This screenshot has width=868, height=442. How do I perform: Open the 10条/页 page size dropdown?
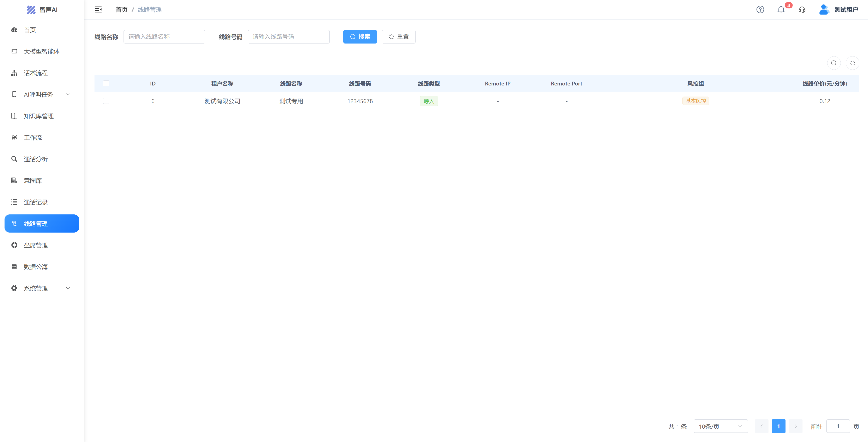pos(720,426)
